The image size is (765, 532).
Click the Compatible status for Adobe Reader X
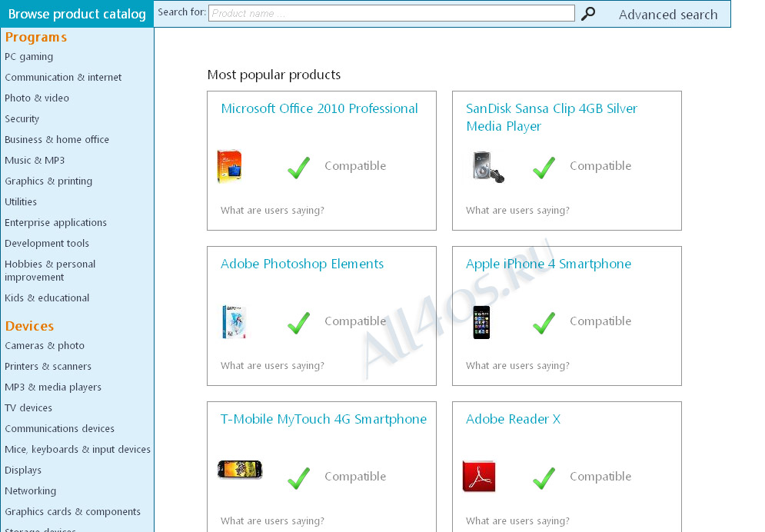(600, 477)
